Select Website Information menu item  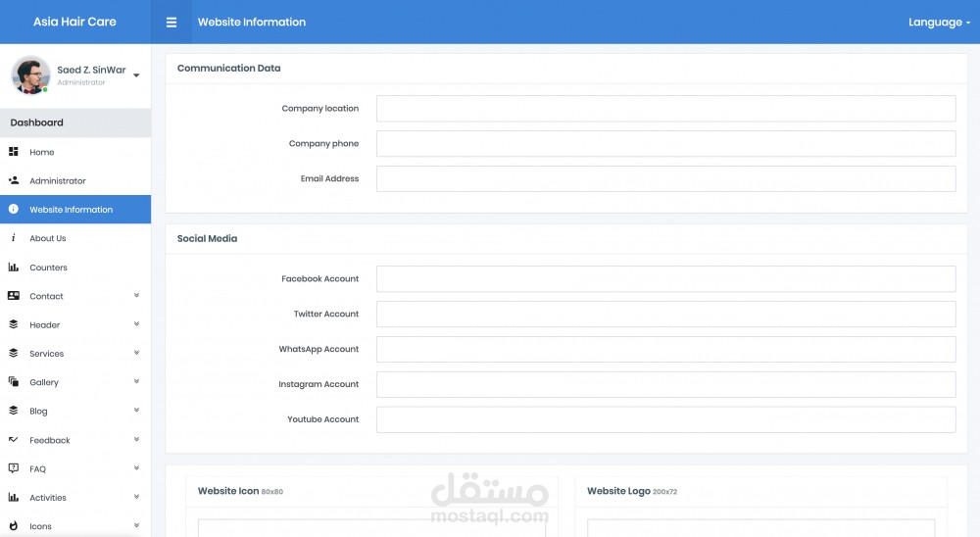[x=75, y=210]
